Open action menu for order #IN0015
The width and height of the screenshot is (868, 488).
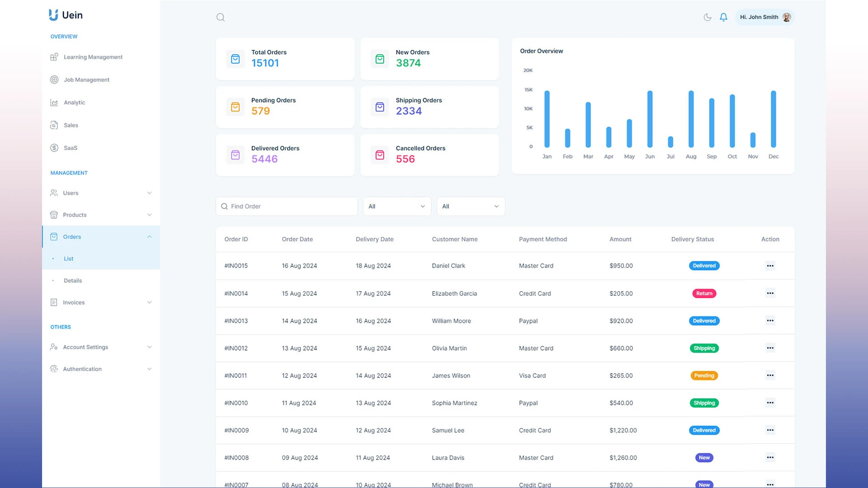[770, 266]
